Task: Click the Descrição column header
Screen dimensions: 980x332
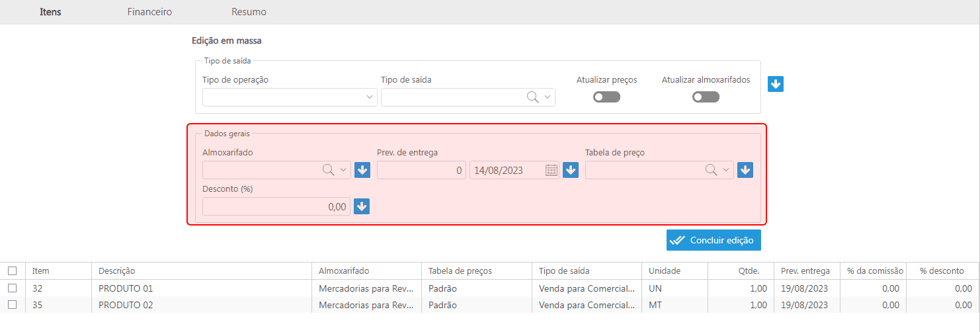Action: pos(117,270)
